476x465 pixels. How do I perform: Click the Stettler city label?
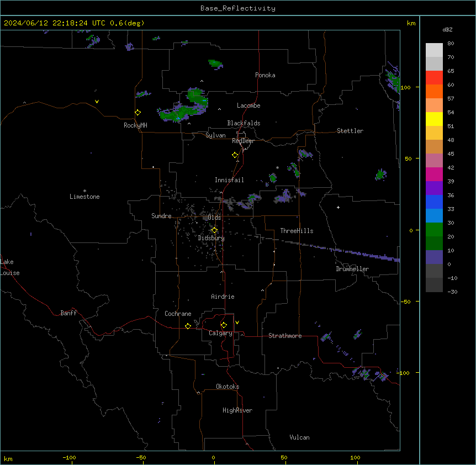[x=350, y=131]
